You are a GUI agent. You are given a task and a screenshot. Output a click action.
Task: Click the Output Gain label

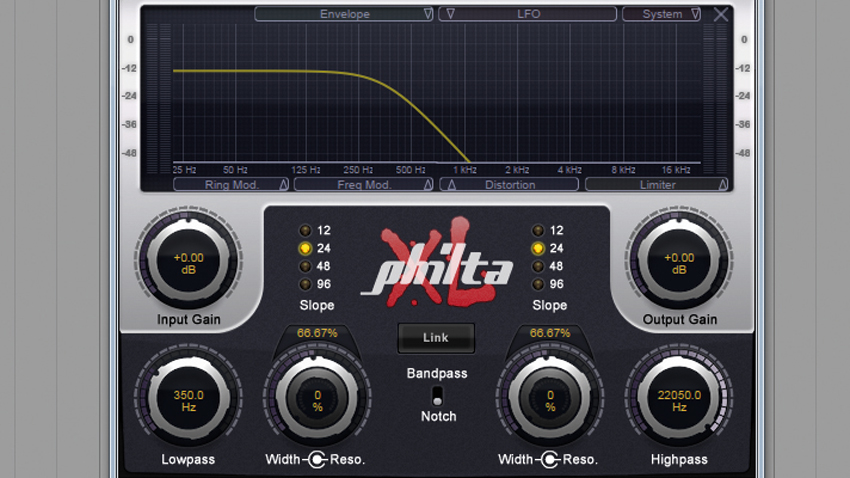pyautogui.click(x=680, y=320)
